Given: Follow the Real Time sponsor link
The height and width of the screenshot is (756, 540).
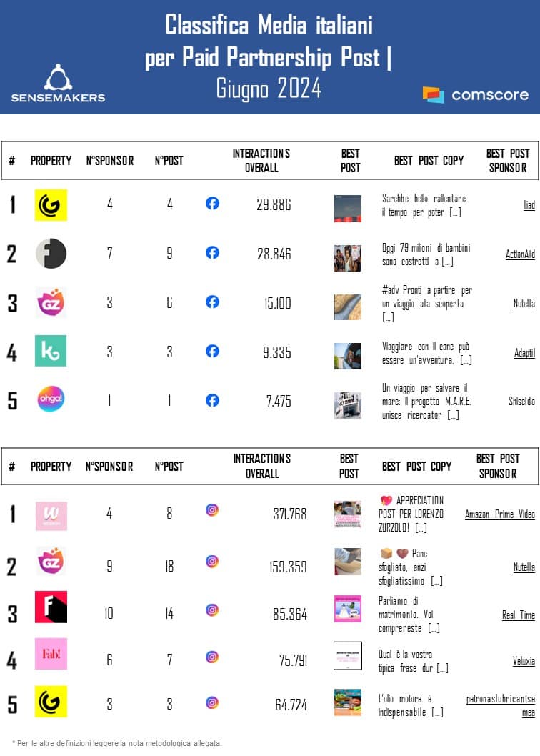Looking at the screenshot, I should pyautogui.click(x=518, y=615).
